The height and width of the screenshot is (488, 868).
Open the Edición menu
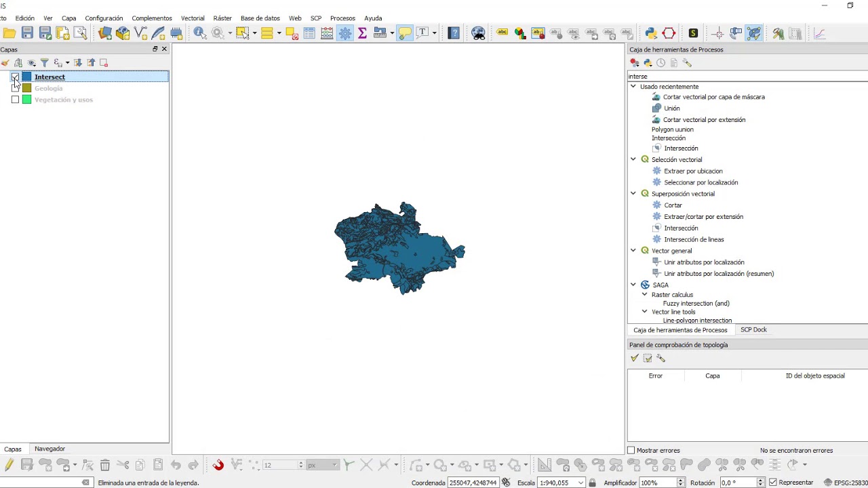click(x=24, y=18)
